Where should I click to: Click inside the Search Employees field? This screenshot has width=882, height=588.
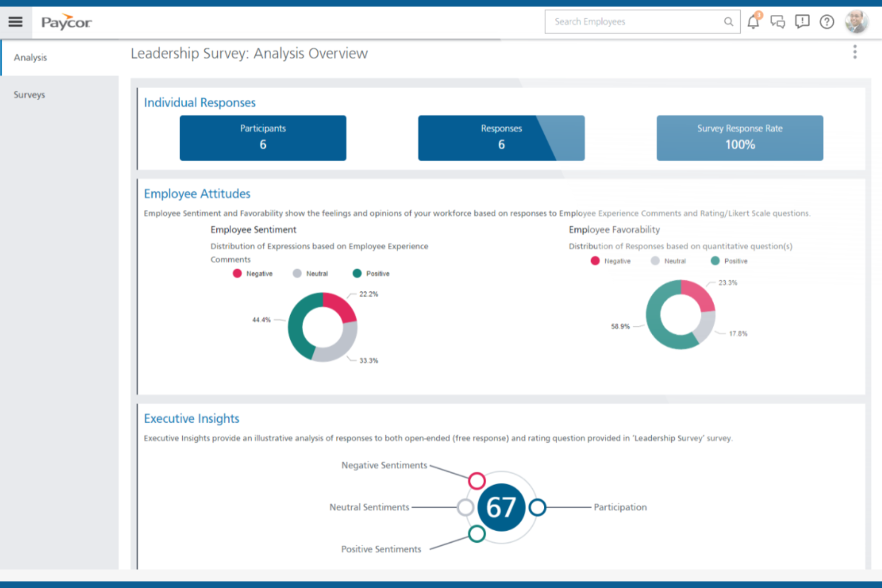pos(632,21)
